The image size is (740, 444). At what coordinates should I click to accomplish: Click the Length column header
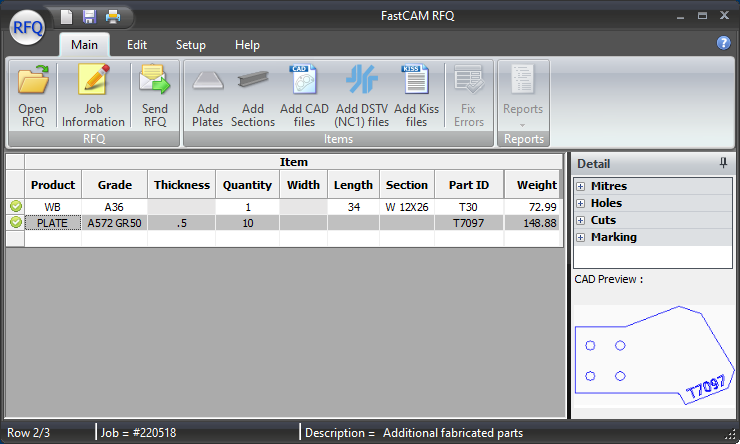click(353, 184)
